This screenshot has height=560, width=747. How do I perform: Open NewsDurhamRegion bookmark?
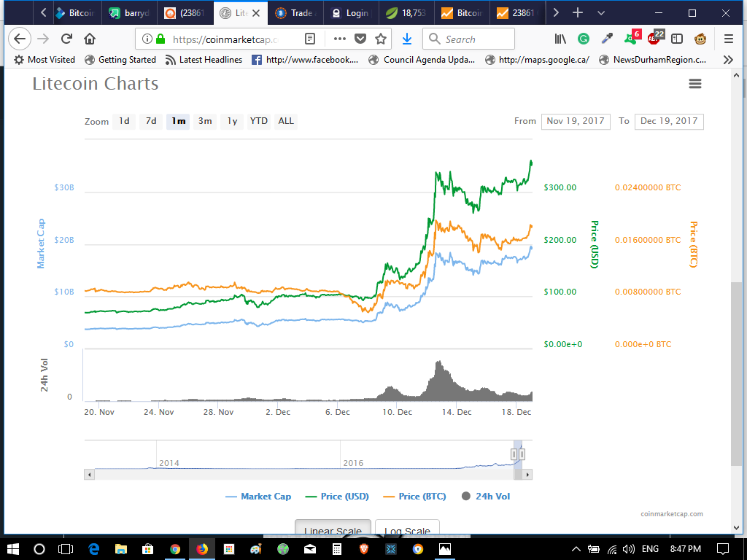click(653, 60)
